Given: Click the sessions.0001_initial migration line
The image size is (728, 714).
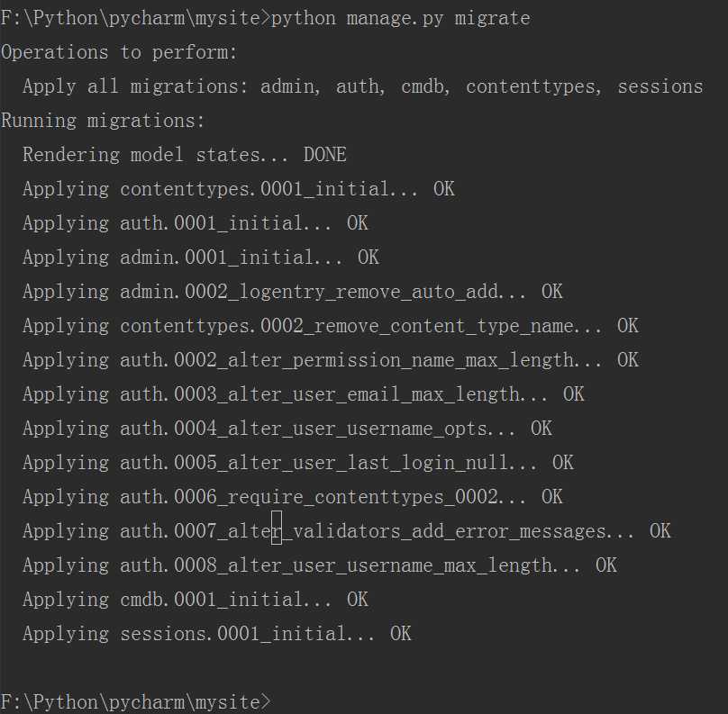Looking at the screenshot, I should tap(217, 634).
